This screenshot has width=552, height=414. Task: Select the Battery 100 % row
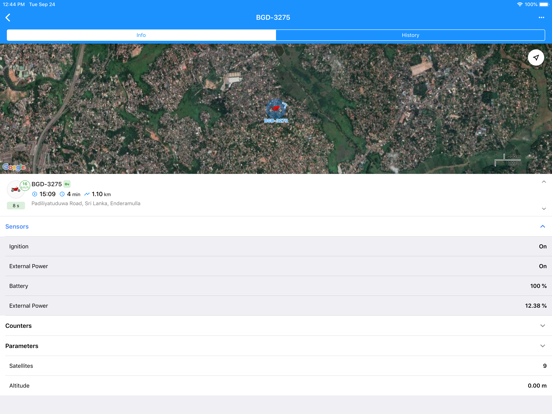(x=276, y=286)
